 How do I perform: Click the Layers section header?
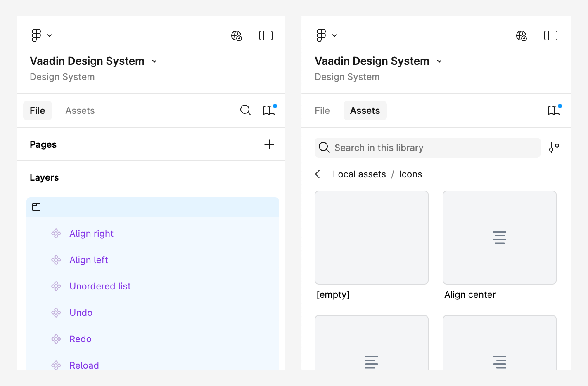[44, 177]
